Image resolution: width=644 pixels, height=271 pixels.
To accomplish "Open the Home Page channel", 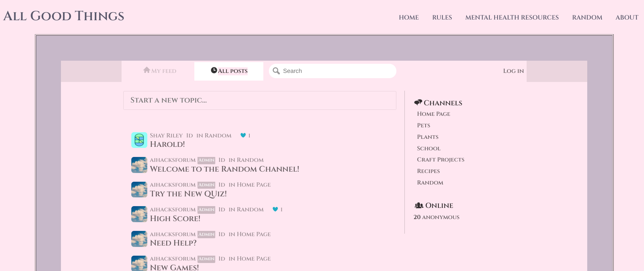I will click(x=434, y=114).
